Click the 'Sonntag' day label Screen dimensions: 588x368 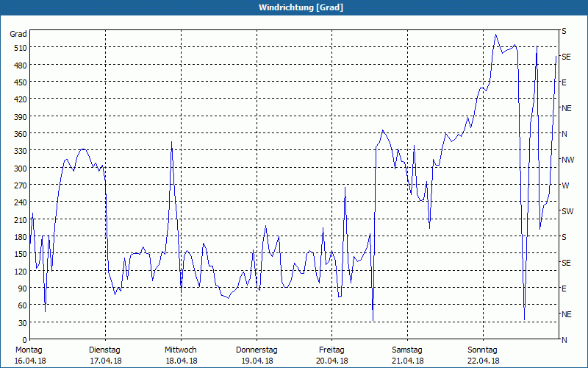coord(482,350)
